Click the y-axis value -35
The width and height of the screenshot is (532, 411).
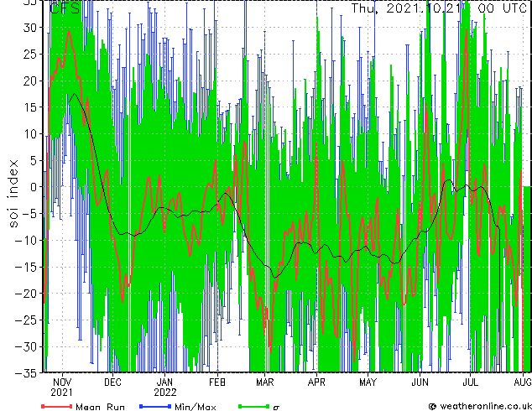27,373
